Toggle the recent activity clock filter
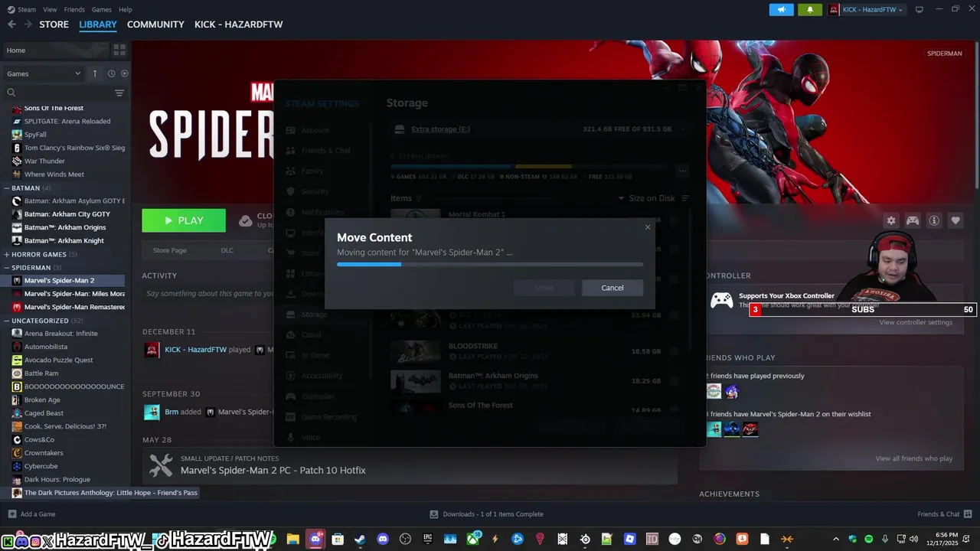Image resolution: width=980 pixels, height=551 pixels. [x=111, y=73]
